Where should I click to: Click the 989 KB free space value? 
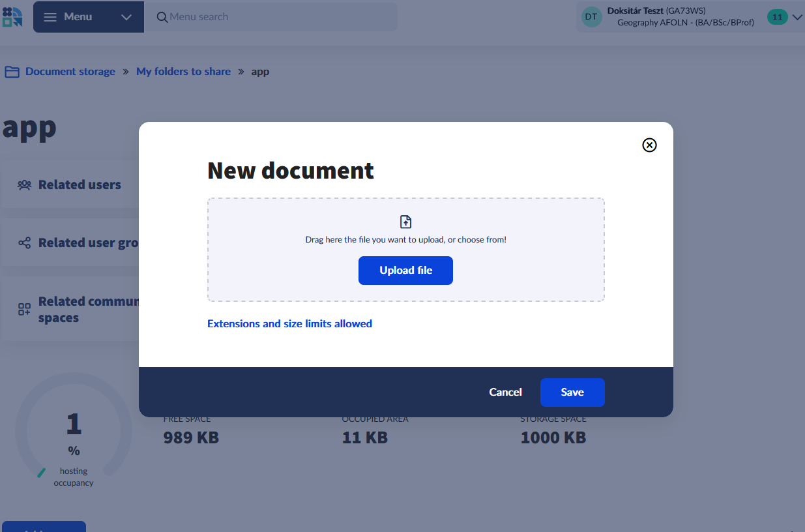191,437
